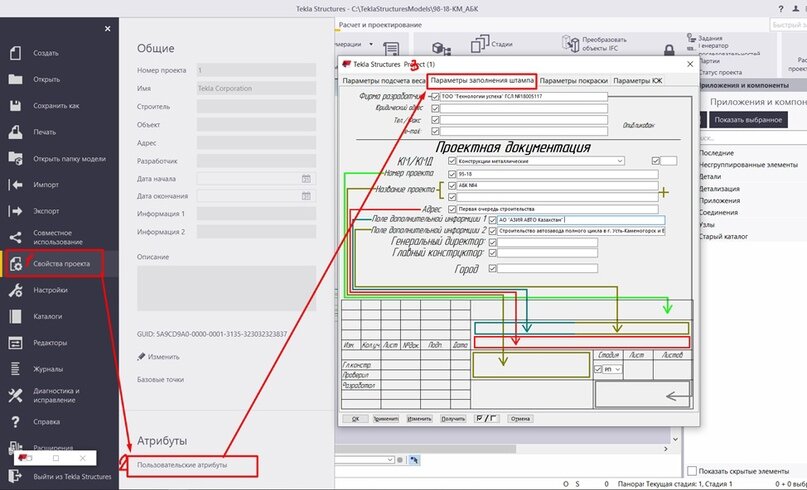807x490 pixels.
Task: Toggle the Фирма разработчик checkbox
Action: point(435,96)
